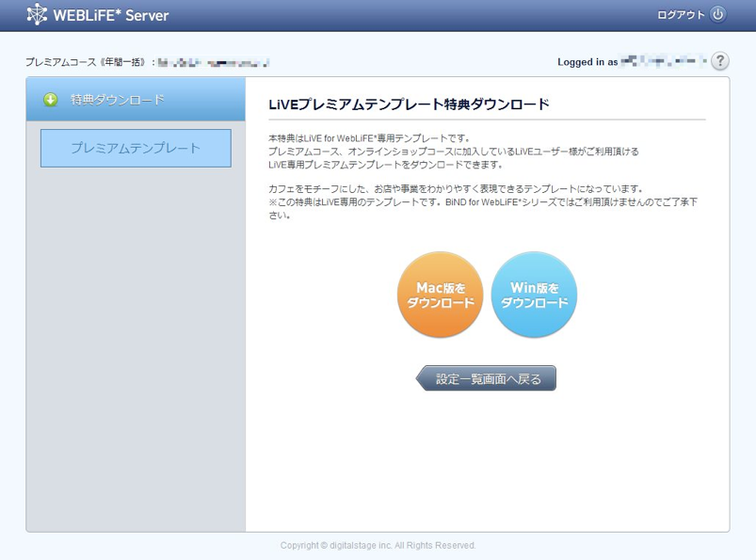This screenshot has height=560, width=756.
Task: Click the Logged in as label
Action: point(587,62)
